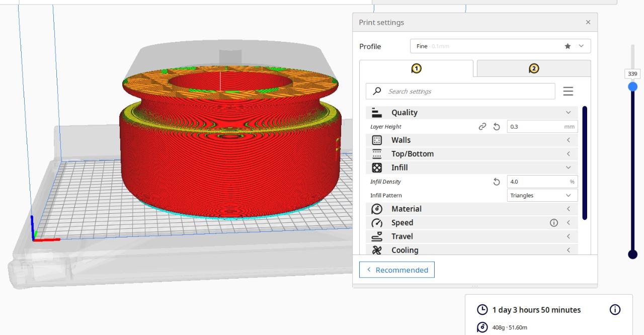Click the Layer Height label
Image resolution: width=644 pixels, height=335 pixels.
pos(386,127)
